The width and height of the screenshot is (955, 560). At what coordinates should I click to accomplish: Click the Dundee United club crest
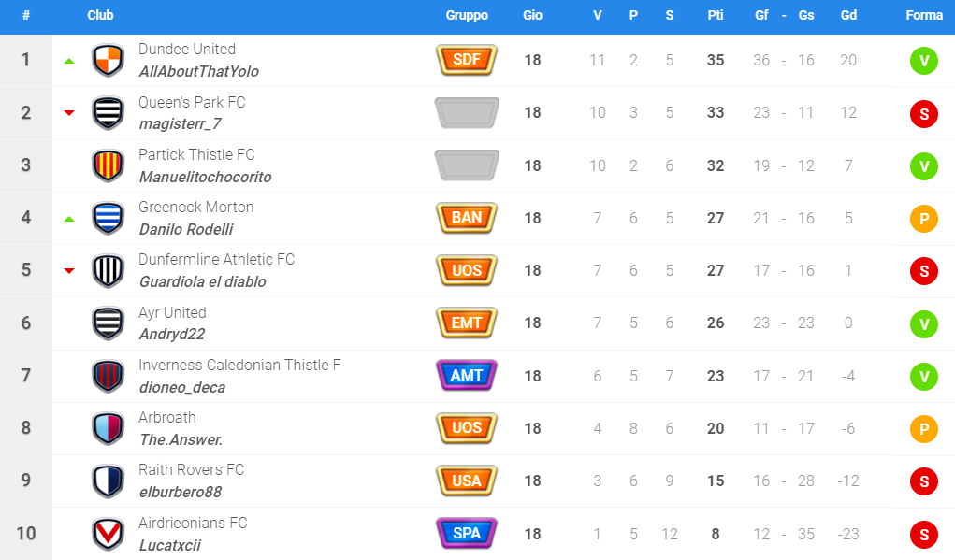pyautogui.click(x=109, y=61)
